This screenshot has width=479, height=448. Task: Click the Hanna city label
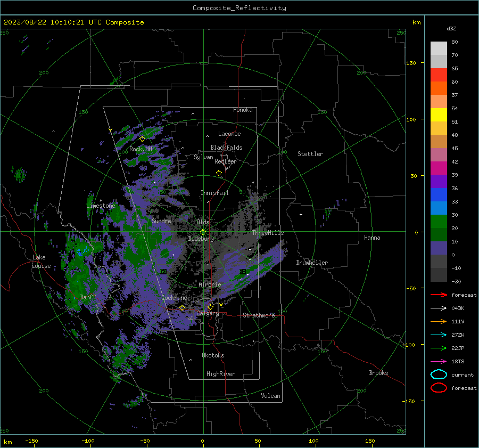(372, 238)
